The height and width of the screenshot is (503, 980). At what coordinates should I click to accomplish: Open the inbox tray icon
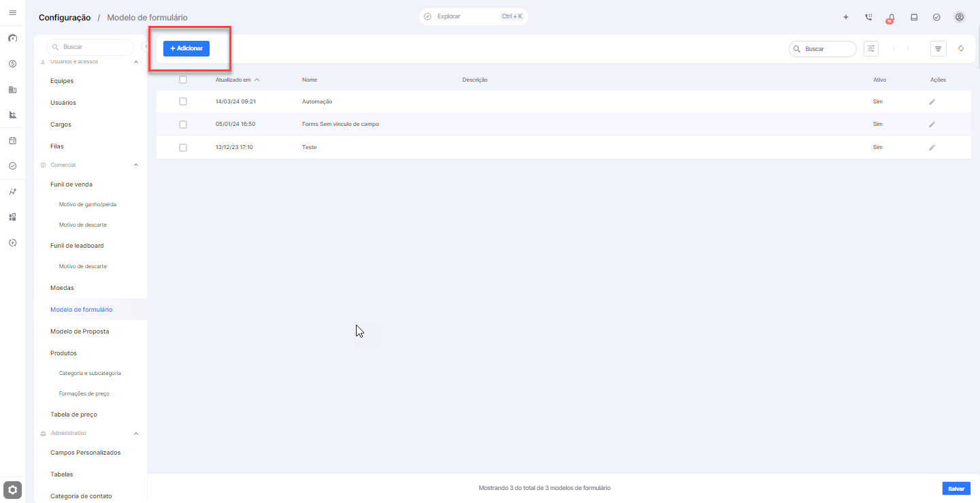coord(914,17)
